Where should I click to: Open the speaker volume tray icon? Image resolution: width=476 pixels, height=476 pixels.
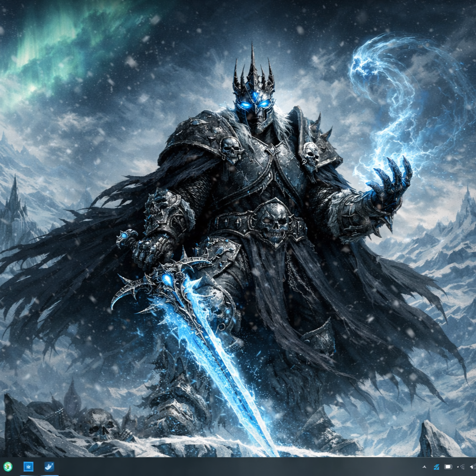(x=473, y=467)
